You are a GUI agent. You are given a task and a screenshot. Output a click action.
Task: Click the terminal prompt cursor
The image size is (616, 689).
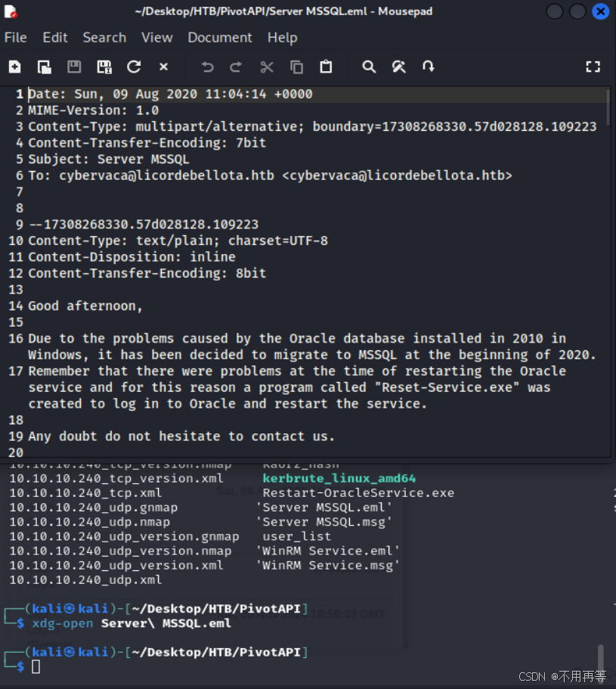pyautogui.click(x=36, y=666)
